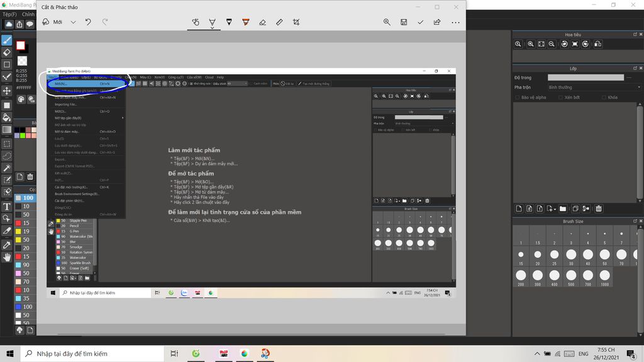Choose the Highlighter in Snip & Sketch

[x=246, y=22]
